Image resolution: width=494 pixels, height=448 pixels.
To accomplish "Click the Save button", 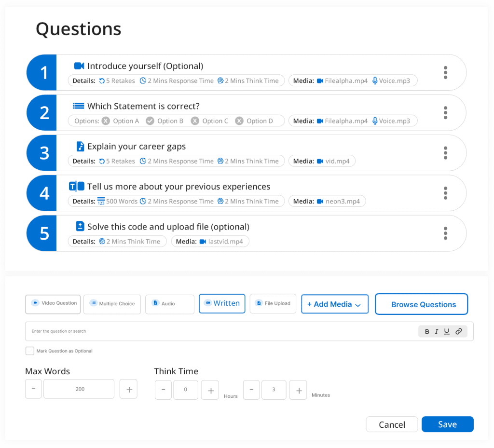I will point(447,424).
